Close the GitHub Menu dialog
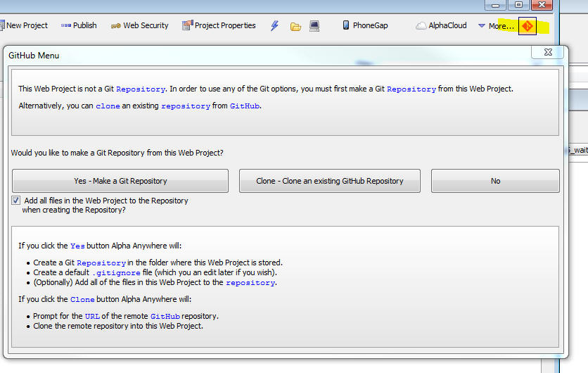Image resolution: width=588 pixels, height=373 pixels. click(x=548, y=52)
